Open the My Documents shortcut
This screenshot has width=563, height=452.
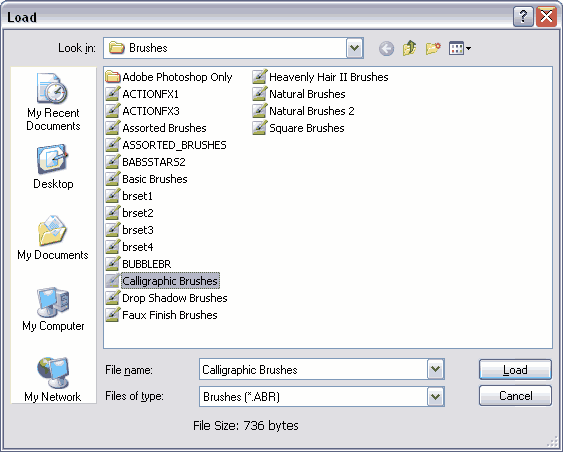[53, 237]
